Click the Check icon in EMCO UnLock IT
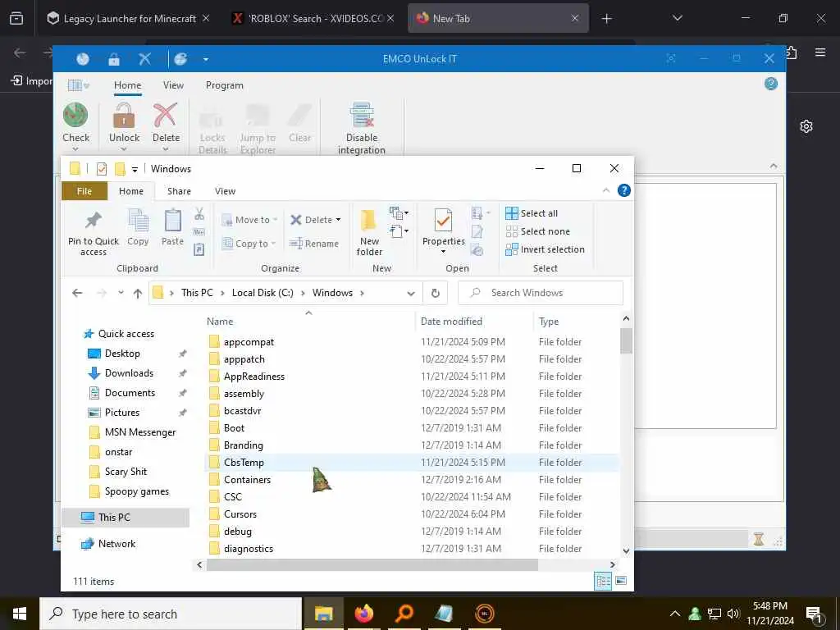Viewport: 840px width, 630px height. click(75, 116)
